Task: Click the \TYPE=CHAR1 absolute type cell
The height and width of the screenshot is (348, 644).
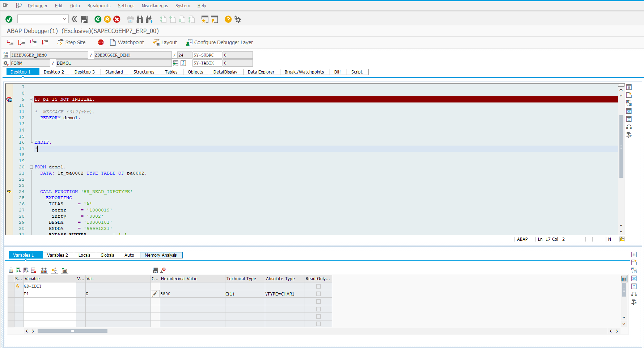Action: [x=284, y=294]
